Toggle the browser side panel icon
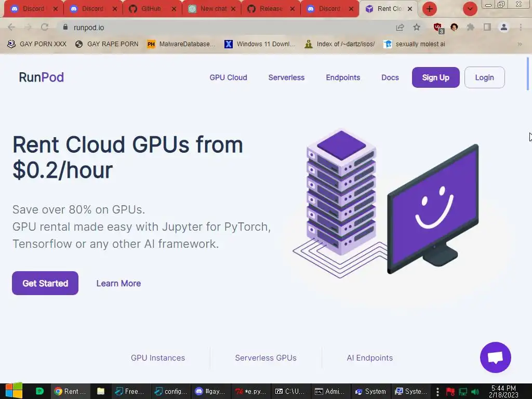532x399 pixels. pyautogui.click(x=487, y=27)
